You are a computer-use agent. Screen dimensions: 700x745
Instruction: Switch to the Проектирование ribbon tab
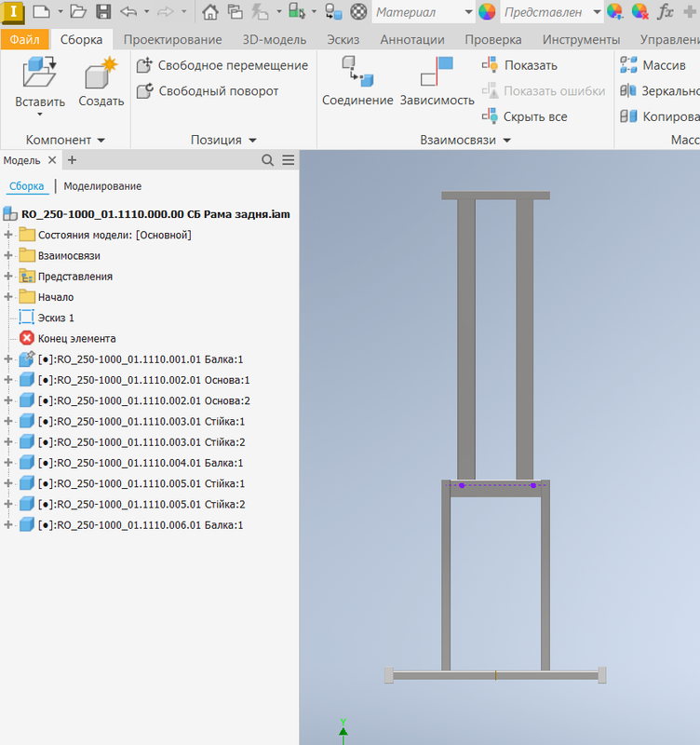click(172, 39)
